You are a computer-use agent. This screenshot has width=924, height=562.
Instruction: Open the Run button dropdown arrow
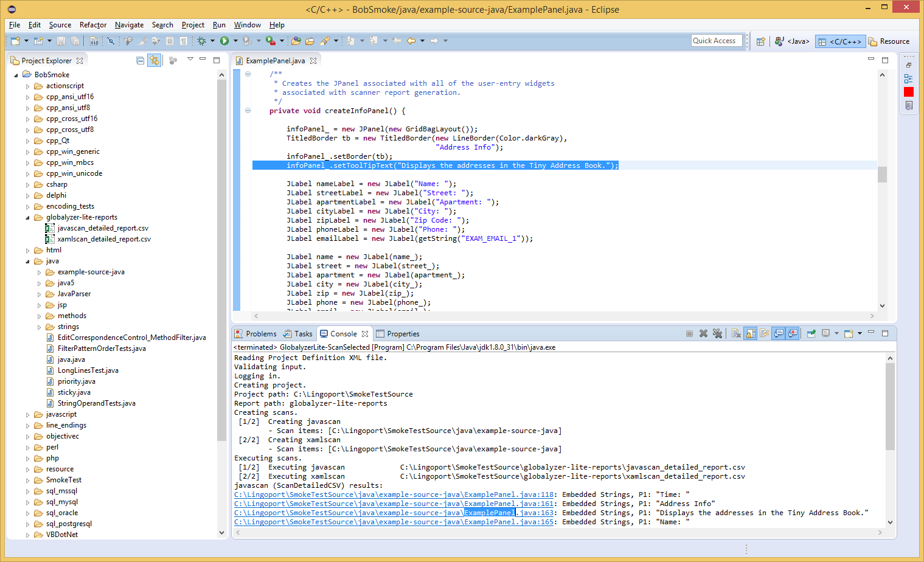(235, 41)
